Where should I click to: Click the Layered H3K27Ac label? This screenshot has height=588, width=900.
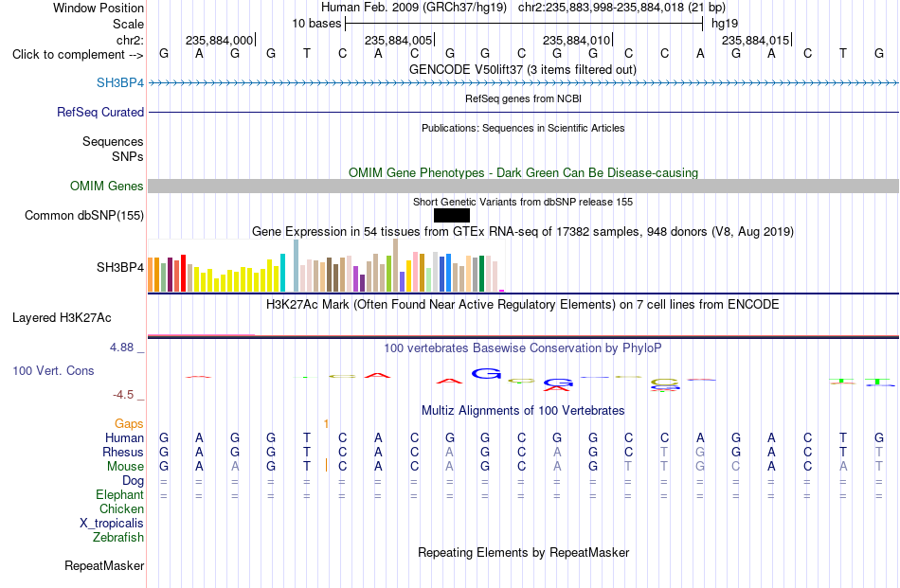[62, 318]
